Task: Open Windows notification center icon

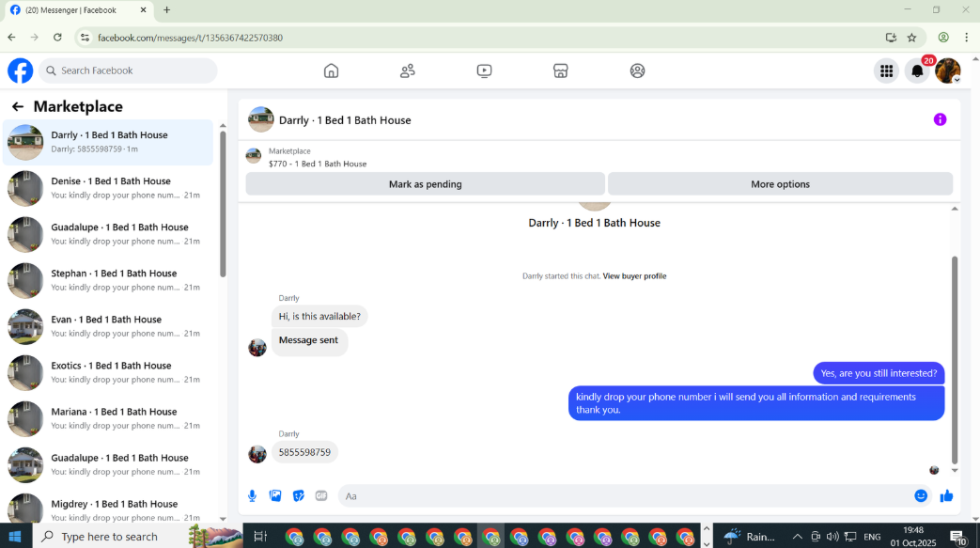Action: point(958,537)
